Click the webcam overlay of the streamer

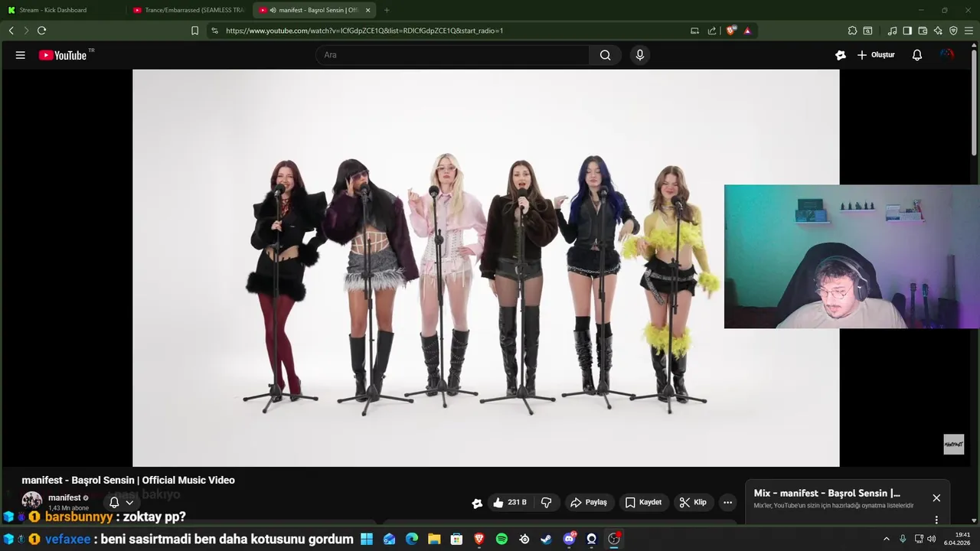[x=851, y=256]
